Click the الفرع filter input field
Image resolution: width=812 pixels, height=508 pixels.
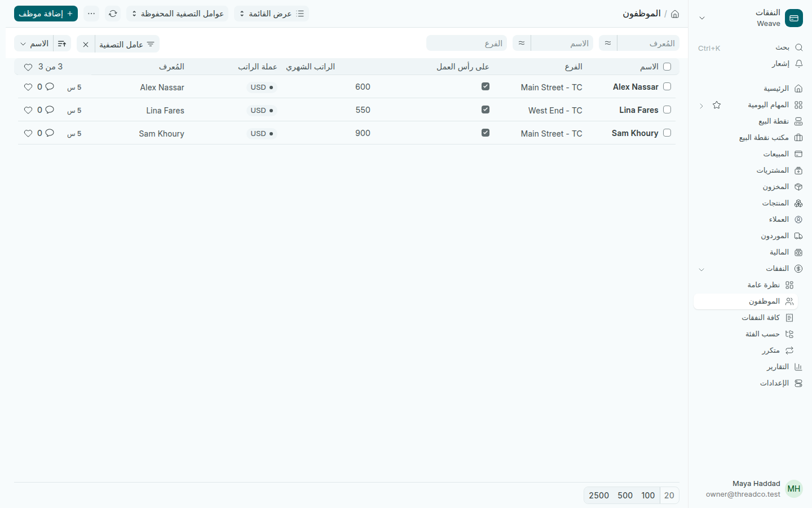(x=466, y=43)
